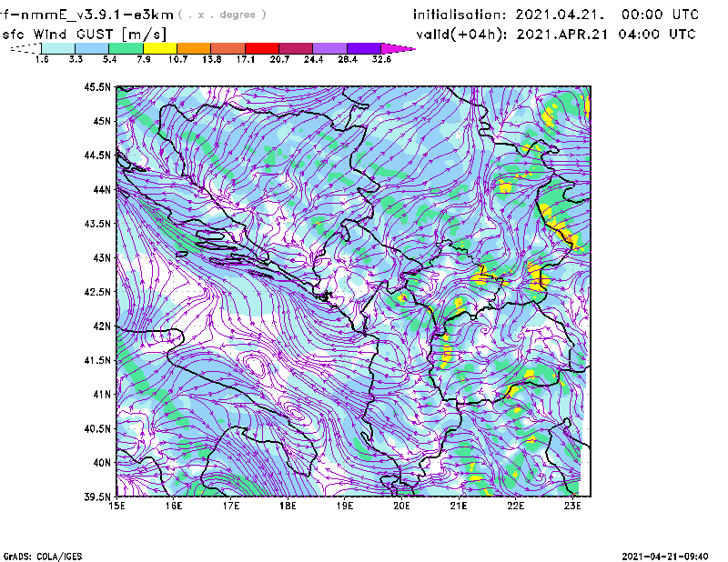This screenshot has height=562, width=728.
Task: Click the legend value 10.7
Action: point(177,59)
